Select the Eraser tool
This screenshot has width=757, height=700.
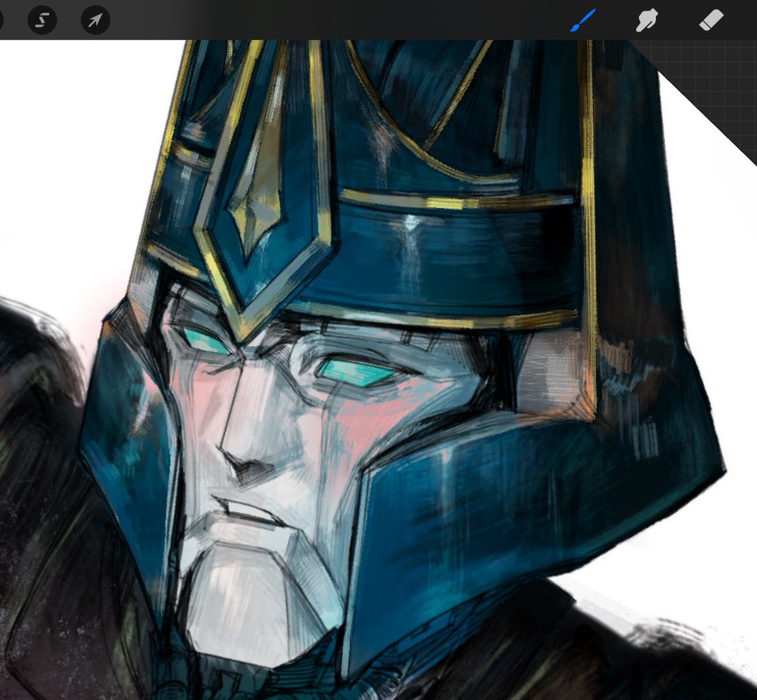pos(713,21)
